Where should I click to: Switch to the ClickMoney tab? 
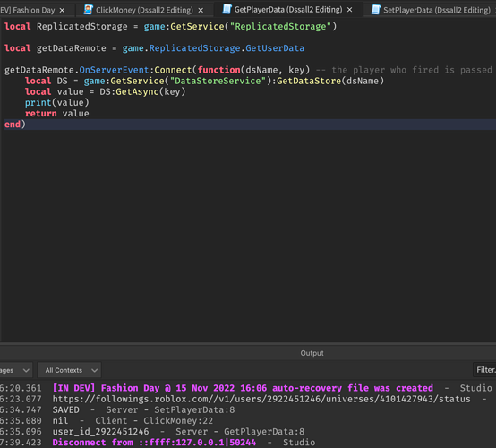click(144, 10)
